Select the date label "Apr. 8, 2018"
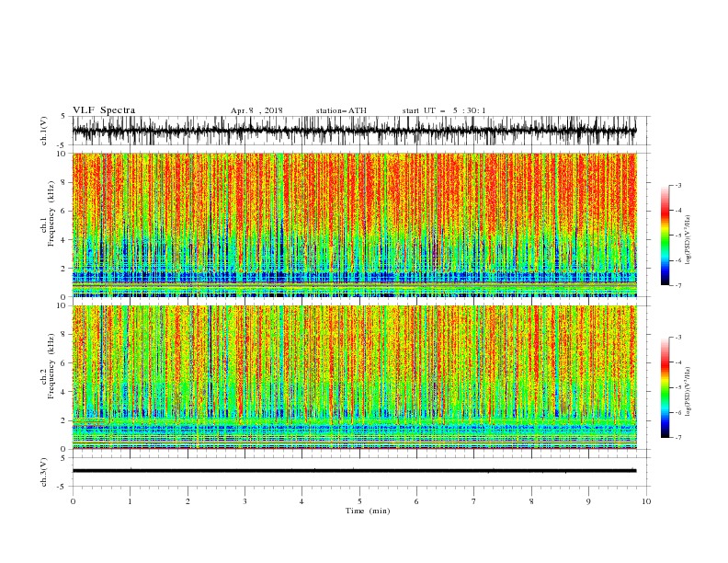 (x=256, y=110)
